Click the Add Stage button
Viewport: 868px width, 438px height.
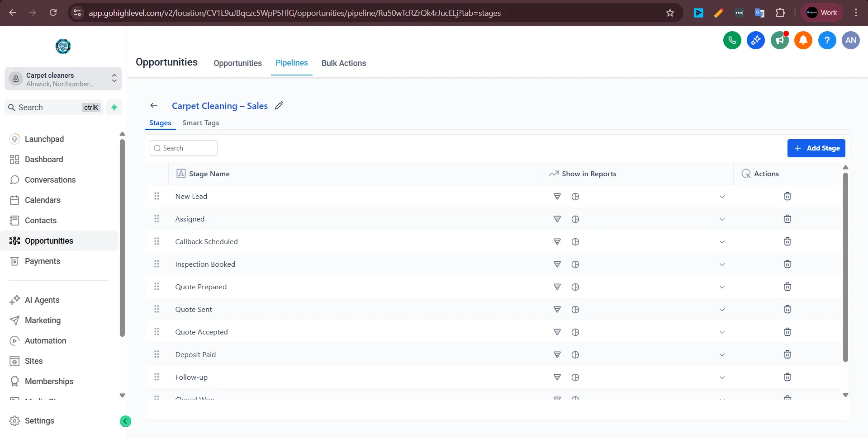pos(816,148)
